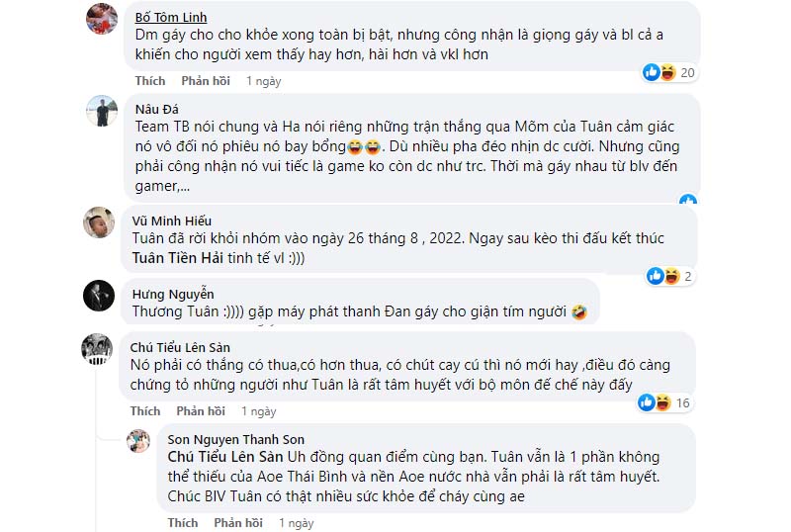791x532 pixels.
Task: Open the mentioned Chú Tiểu Lên Sàn link in reply
Action: (223, 457)
